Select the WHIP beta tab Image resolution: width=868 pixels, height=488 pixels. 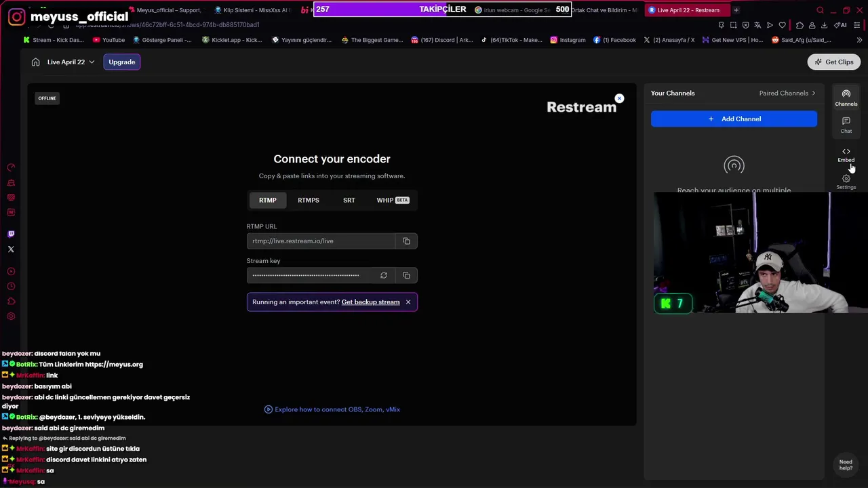[x=393, y=200]
